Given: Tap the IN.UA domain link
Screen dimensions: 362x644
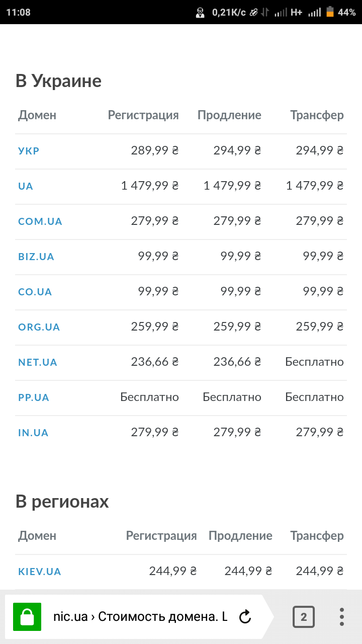Looking at the screenshot, I should [33, 432].
